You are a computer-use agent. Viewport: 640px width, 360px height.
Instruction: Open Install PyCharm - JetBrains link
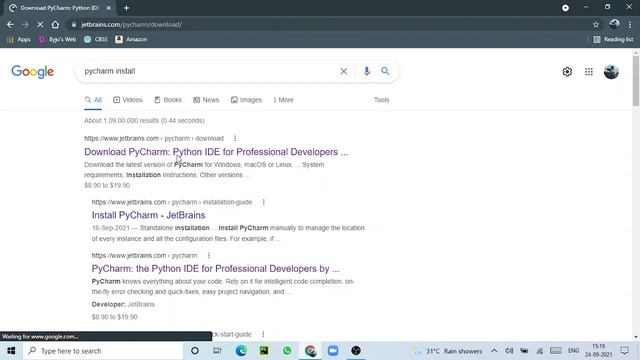click(148, 215)
